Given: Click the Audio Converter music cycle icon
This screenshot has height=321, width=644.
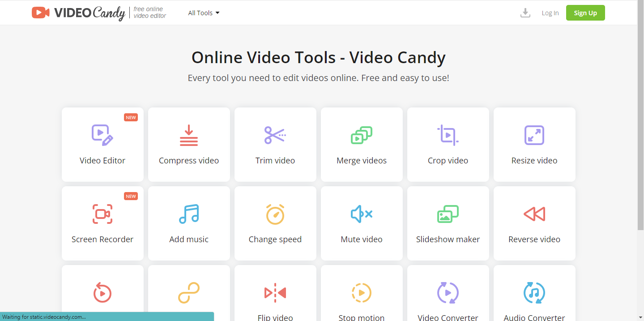Looking at the screenshot, I should click(x=534, y=293).
